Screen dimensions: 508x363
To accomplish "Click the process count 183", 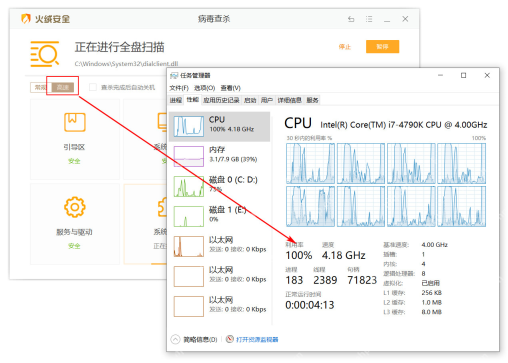I will 294,280.
